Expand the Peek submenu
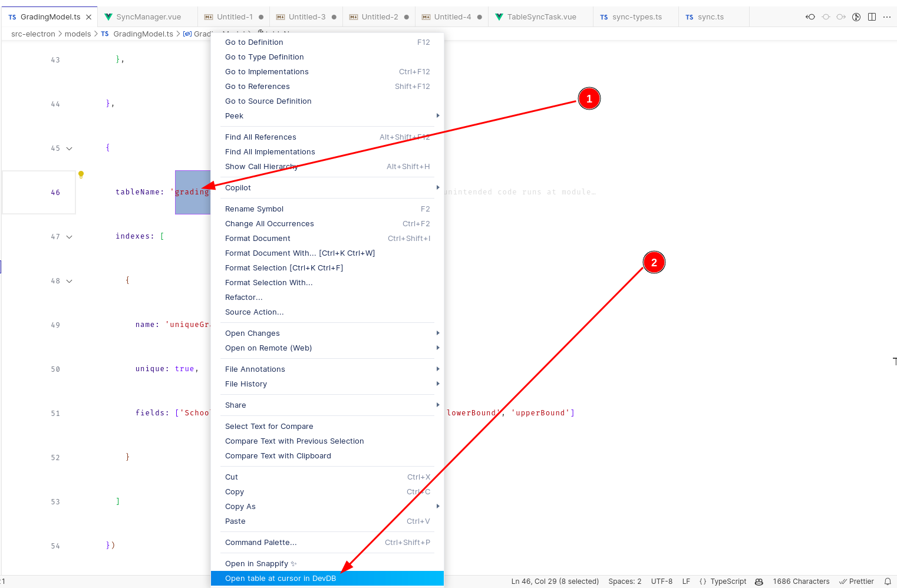 pyautogui.click(x=328, y=116)
